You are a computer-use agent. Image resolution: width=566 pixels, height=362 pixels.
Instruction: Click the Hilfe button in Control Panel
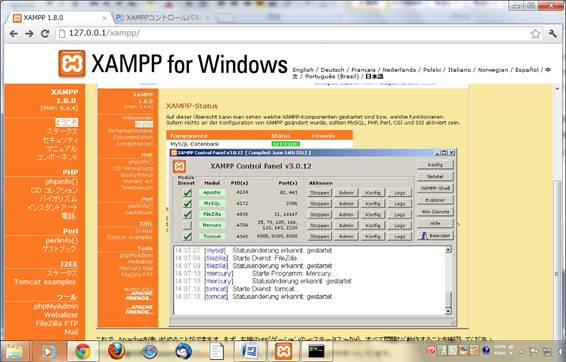(x=435, y=223)
